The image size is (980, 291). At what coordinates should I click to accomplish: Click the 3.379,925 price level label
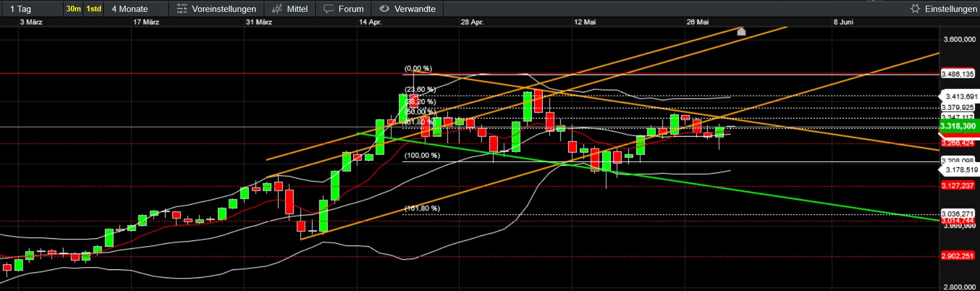[x=958, y=107]
